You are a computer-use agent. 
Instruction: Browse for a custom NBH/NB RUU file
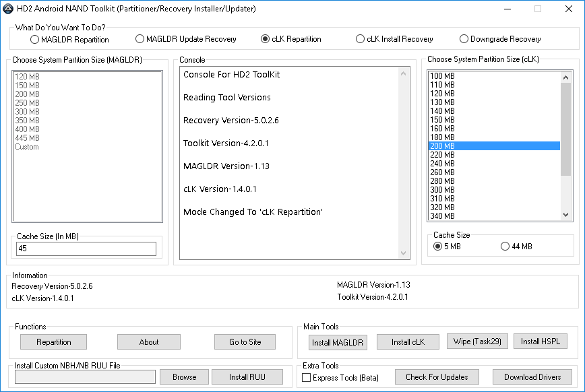pos(184,377)
